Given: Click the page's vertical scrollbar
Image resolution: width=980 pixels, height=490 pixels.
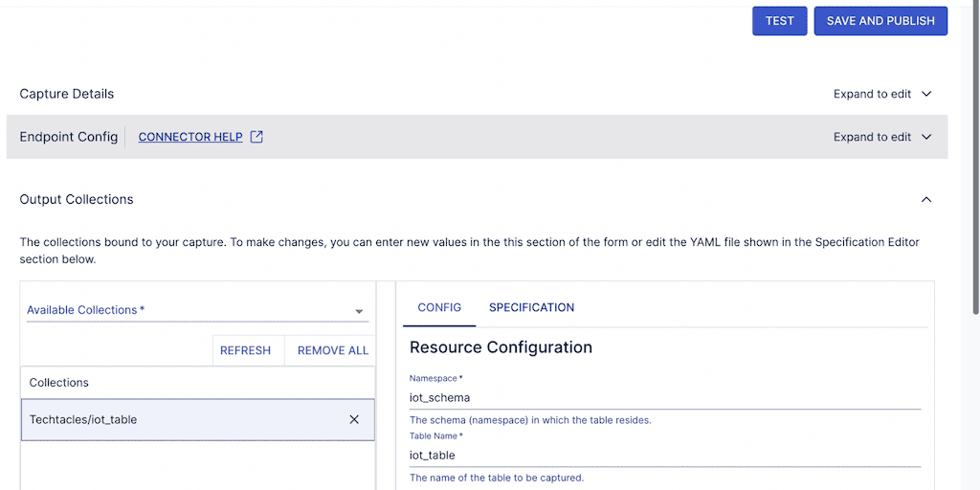Looking at the screenshot, I should pos(972,191).
